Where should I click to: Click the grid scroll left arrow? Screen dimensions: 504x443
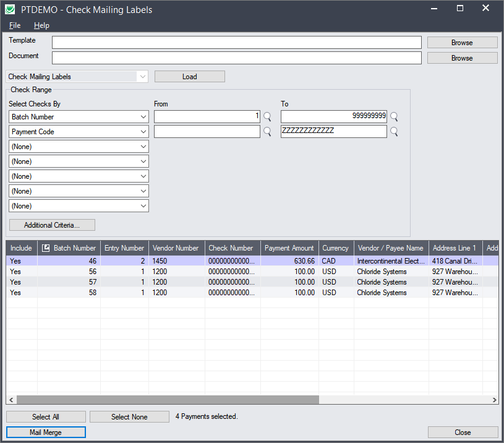coord(11,400)
